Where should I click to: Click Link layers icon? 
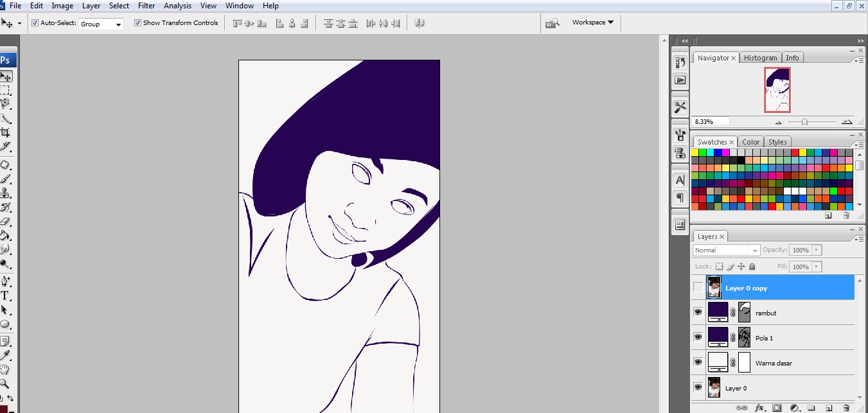(741, 407)
